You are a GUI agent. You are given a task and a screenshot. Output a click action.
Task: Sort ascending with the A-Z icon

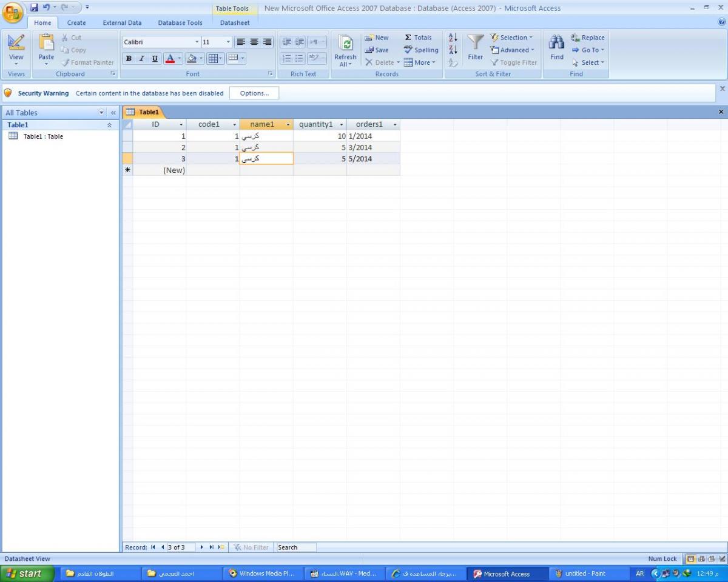coord(453,38)
